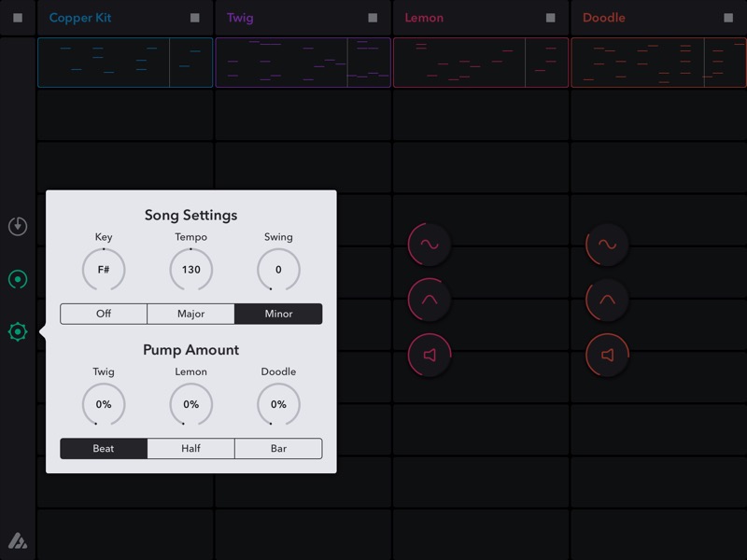747x560 pixels.
Task: Set scale mode to Off
Action: (x=104, y=314)
